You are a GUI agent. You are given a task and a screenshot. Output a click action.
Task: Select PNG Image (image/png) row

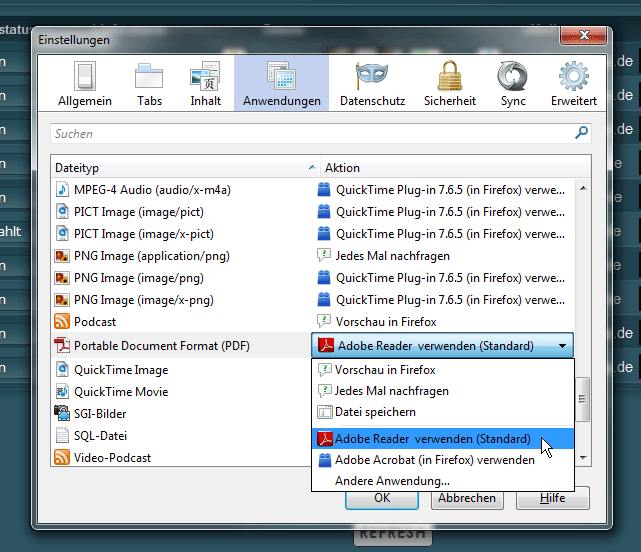tap(313, 278)
